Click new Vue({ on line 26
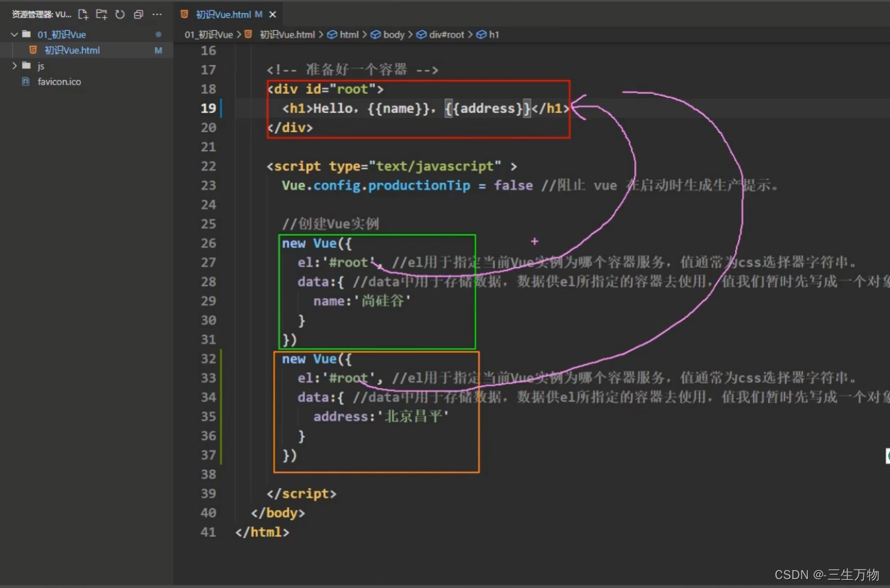The width and height of the screenshot is (890, 588). [x=318, y=243]
